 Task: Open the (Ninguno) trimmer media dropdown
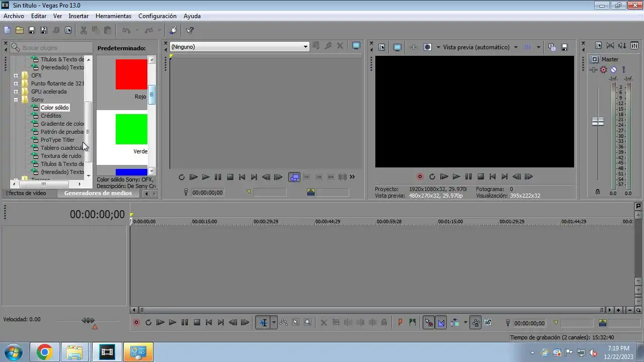(x=239, y=47)
